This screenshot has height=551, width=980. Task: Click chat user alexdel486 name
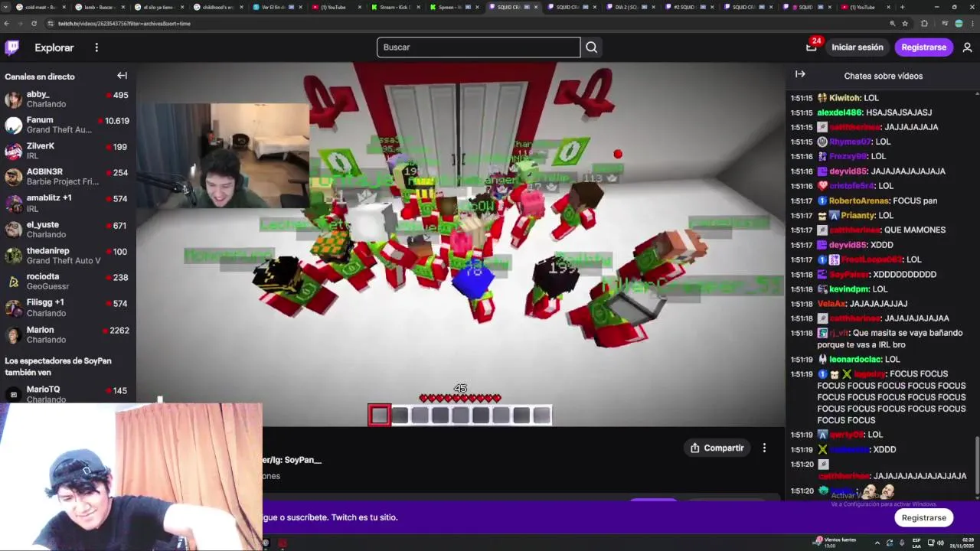[839, 112]
